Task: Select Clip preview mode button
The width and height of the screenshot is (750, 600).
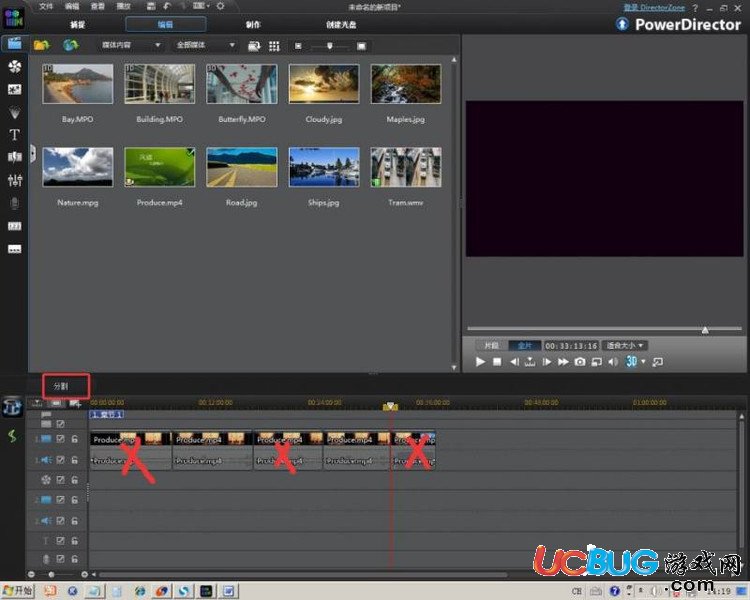Action: (x=491, y=345)
